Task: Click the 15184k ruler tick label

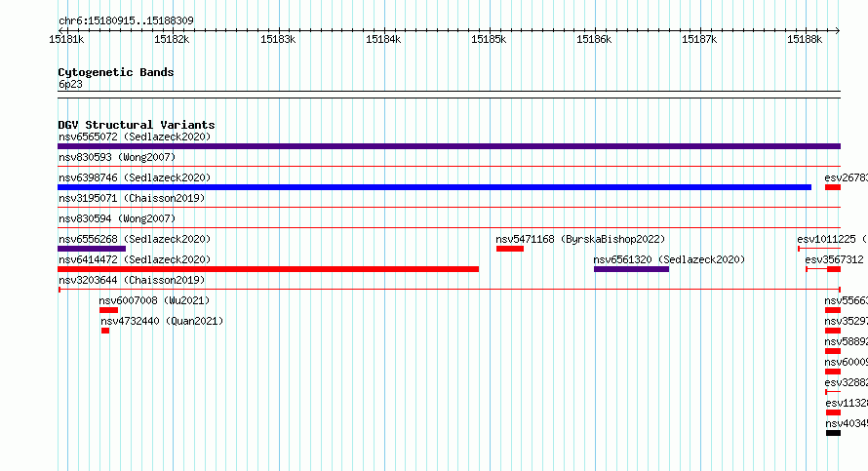Action: (x=383, y=39)
